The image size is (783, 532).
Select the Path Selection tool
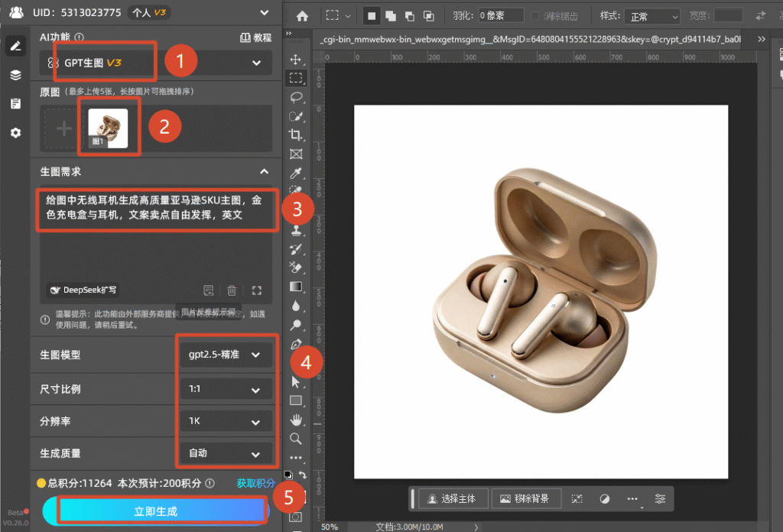(296, 381)
